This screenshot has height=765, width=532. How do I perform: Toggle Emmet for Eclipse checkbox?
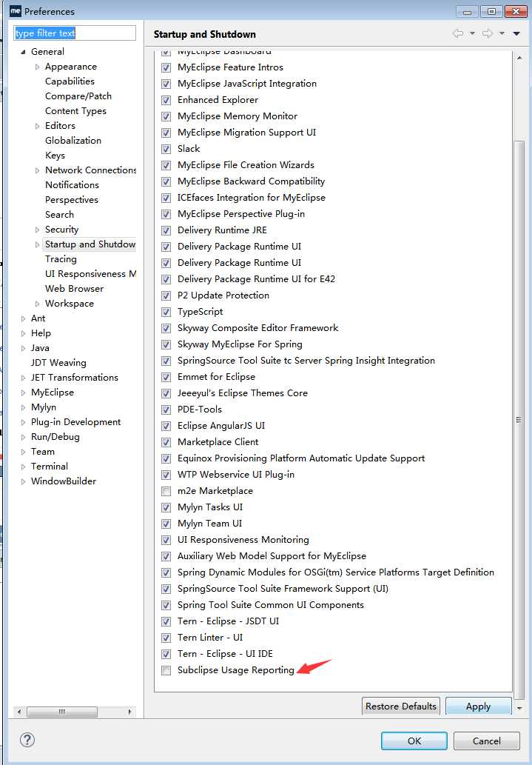point(166,377)
